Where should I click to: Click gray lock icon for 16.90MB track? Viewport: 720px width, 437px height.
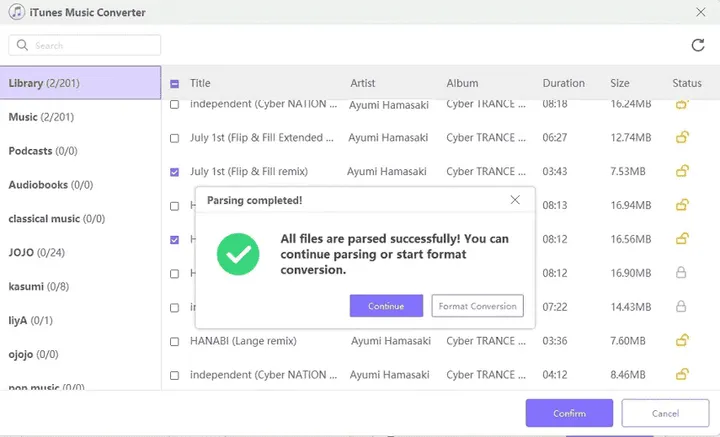click(682, 272)
